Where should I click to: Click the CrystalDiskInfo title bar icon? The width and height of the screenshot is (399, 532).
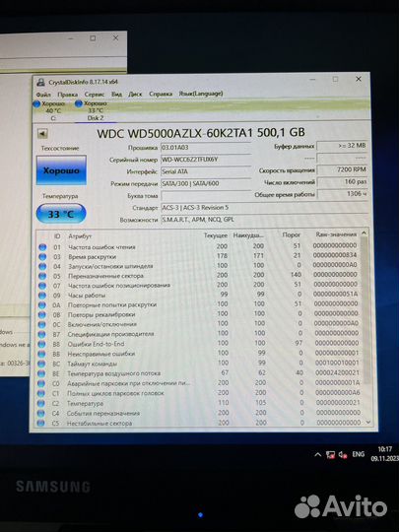coord(41,82)
